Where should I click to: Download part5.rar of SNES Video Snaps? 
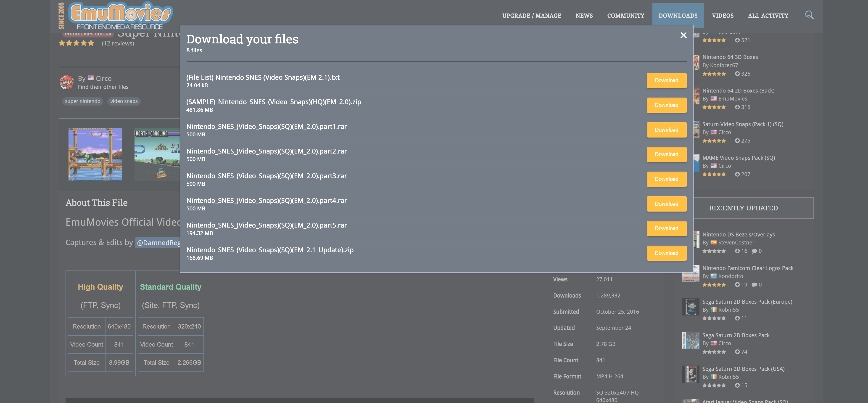point(666,229)
